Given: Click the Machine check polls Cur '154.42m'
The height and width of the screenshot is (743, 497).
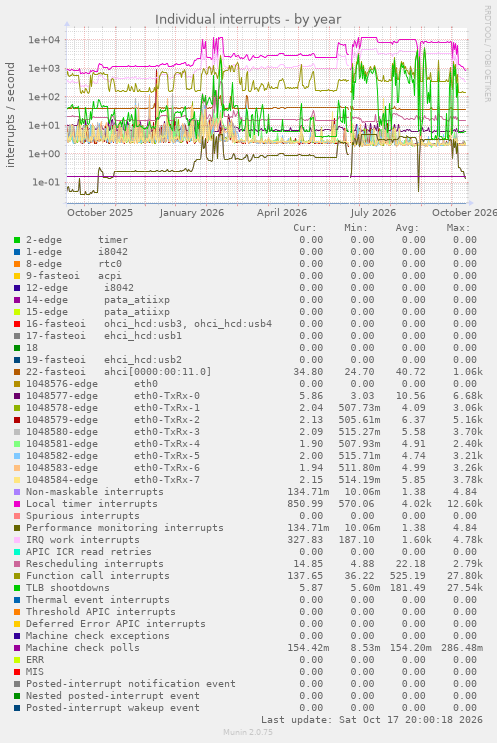Looking at the screenshot, I should [308, 648].
